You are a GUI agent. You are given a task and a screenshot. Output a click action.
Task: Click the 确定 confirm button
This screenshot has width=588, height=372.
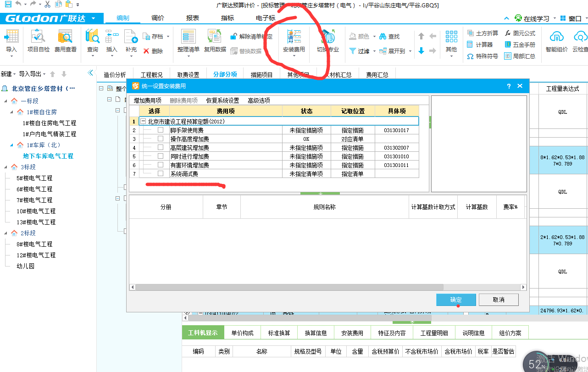tap(456, 300)
